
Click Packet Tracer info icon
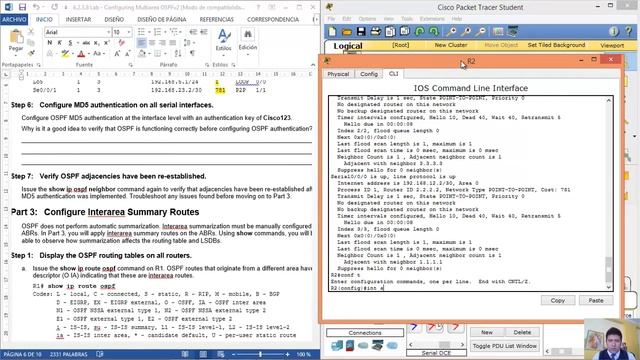613,31
